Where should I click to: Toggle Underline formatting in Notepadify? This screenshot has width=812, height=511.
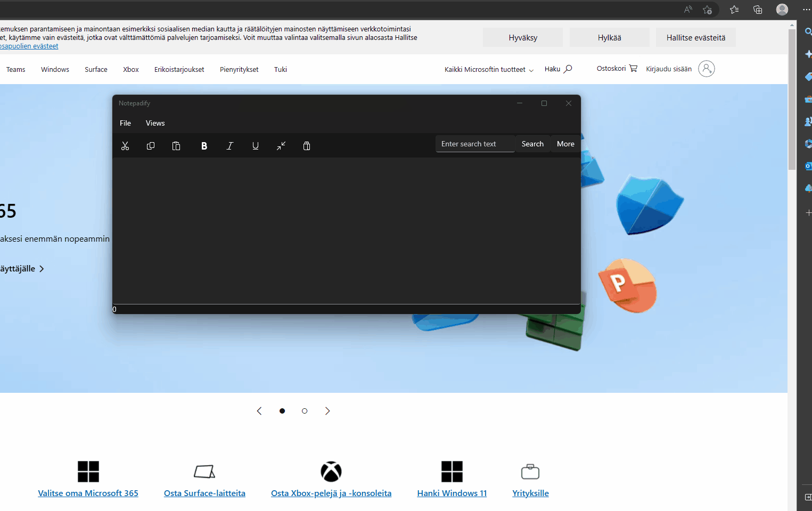(x=256, y=146)
